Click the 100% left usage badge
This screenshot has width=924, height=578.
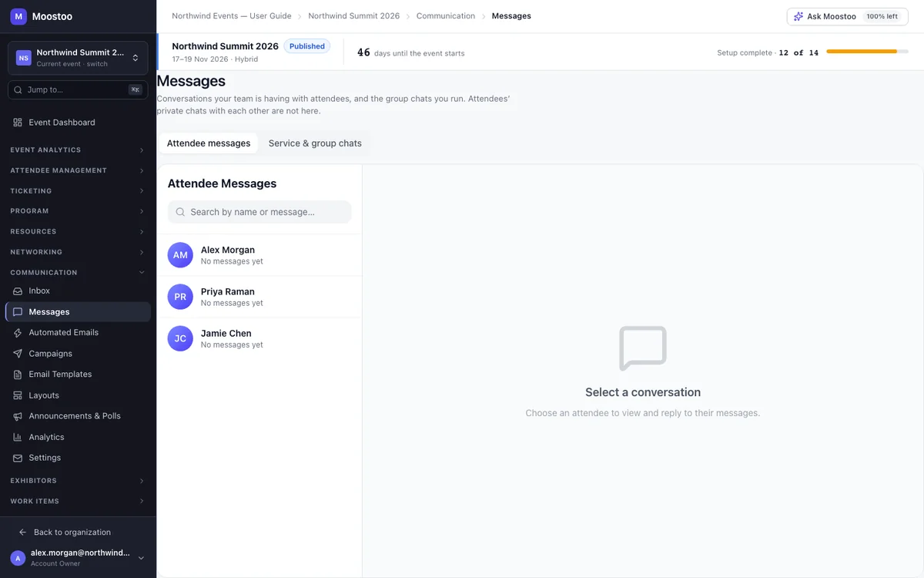click(882, 16)
